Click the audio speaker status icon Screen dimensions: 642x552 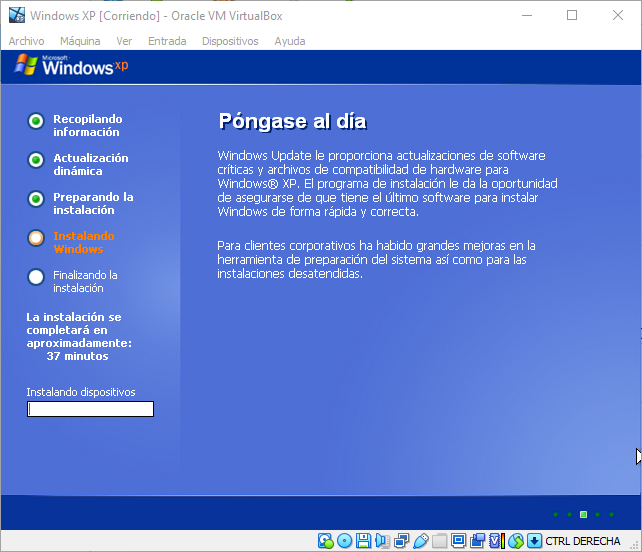382,541
